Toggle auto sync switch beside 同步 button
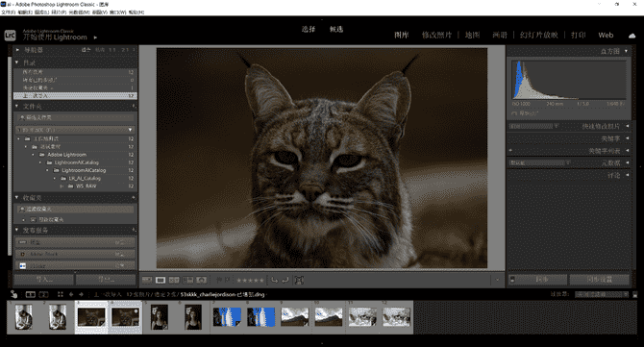 (x=512, y=280)
